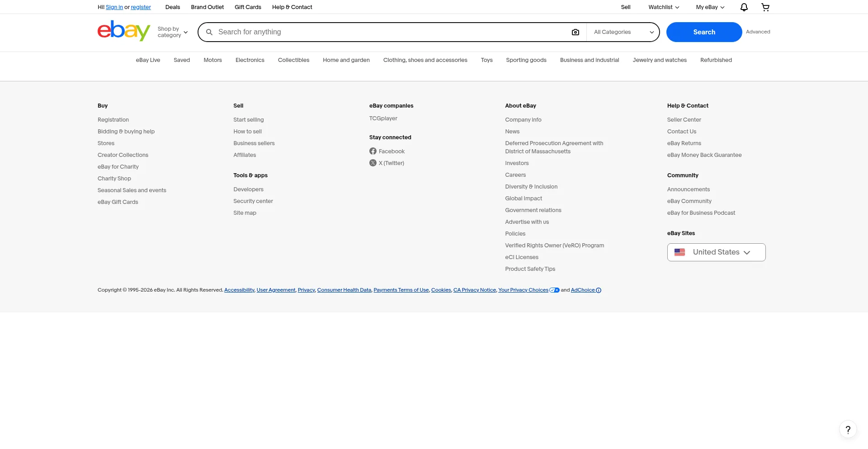Open the United States site selector
Image resolution: width=868 pixels, height=449 pixels.
click(716, 252)
